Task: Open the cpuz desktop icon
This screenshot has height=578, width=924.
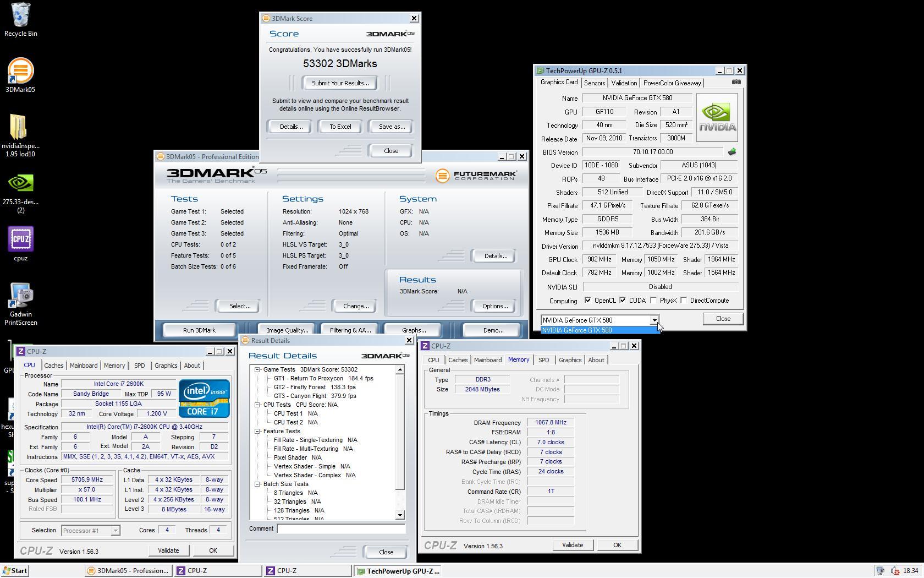Action: (20, 243)
